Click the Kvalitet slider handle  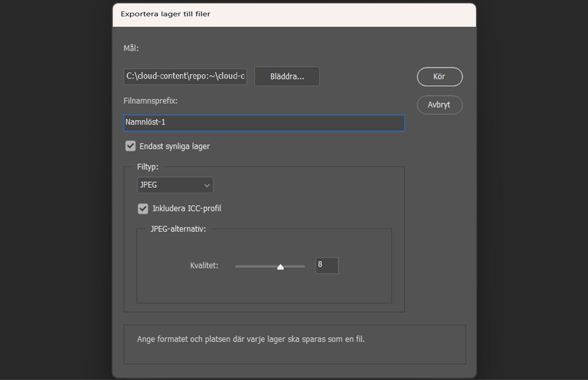(x=281, y=266)
